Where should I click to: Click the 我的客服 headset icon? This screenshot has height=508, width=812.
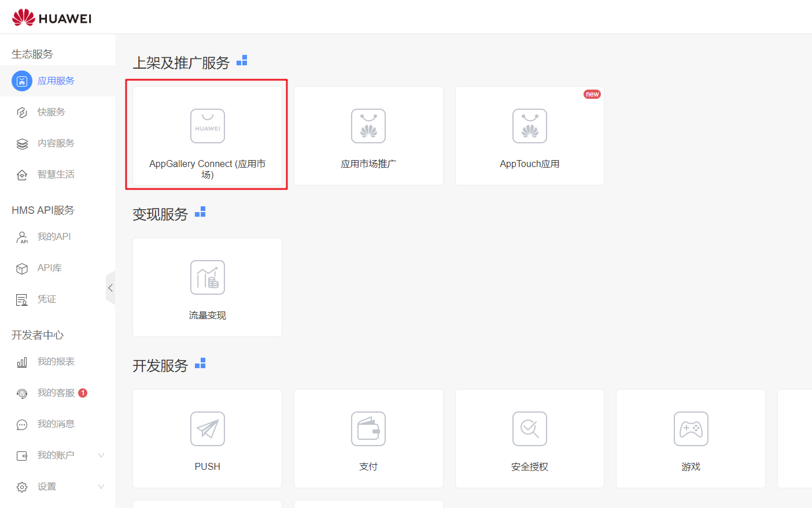(x=22, y=393)
